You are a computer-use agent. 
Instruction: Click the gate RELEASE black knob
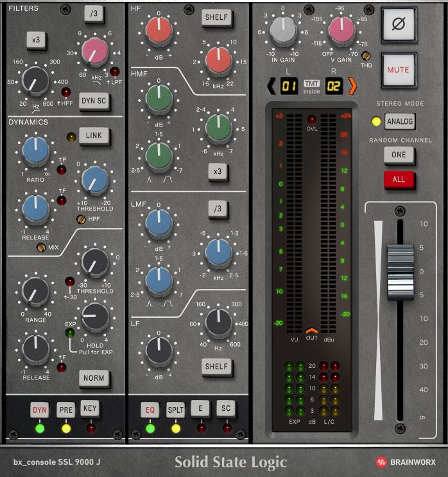pos(36,349)
